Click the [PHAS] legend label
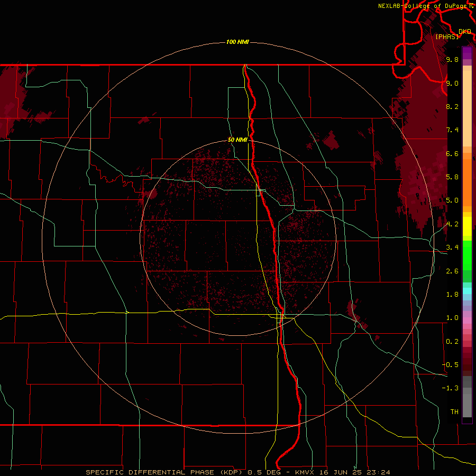Viewport: 476px width, 476px height. point(447,37)
